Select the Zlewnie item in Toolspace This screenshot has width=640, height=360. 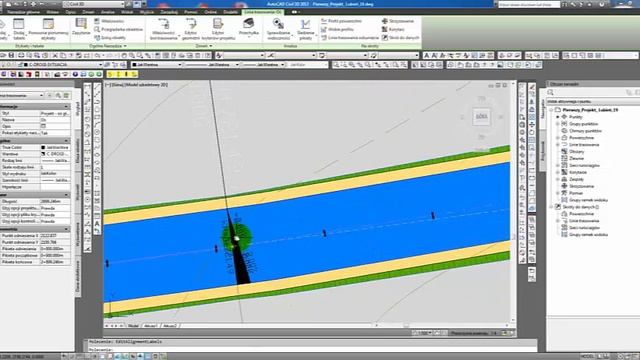pyautogui.click(x=576, y=158)
